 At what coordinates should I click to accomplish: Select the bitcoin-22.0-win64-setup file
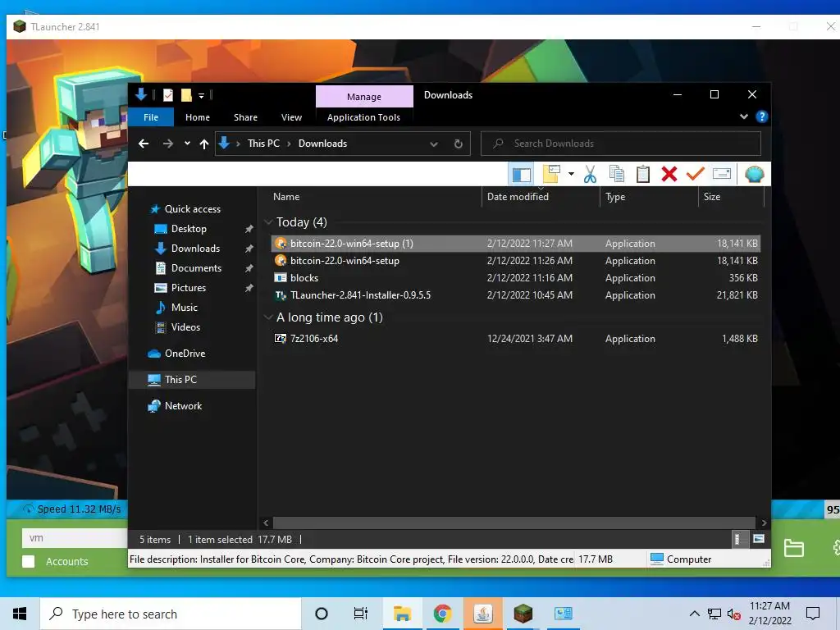515,260
